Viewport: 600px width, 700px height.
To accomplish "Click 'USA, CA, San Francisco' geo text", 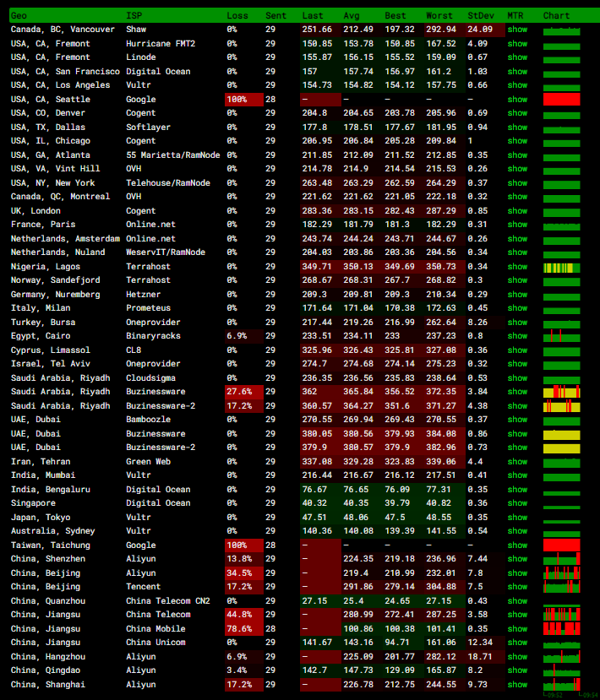I will pos(65,72).
